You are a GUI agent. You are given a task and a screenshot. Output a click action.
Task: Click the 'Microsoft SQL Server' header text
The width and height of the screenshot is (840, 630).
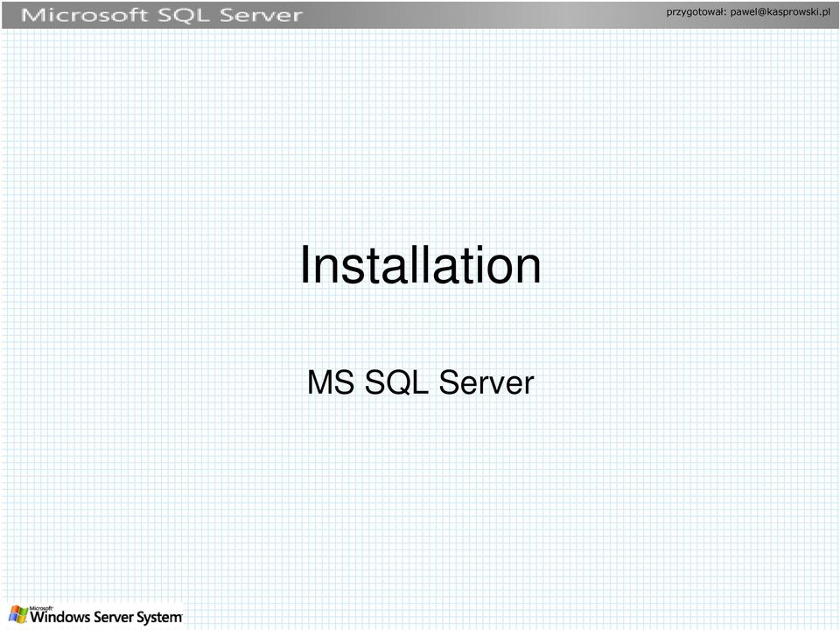(162, 15)
